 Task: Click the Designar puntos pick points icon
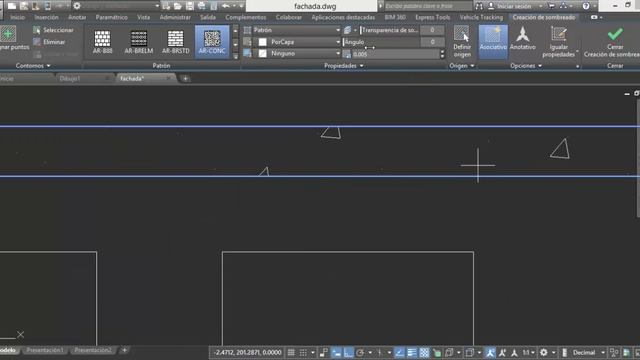point(9,34)
